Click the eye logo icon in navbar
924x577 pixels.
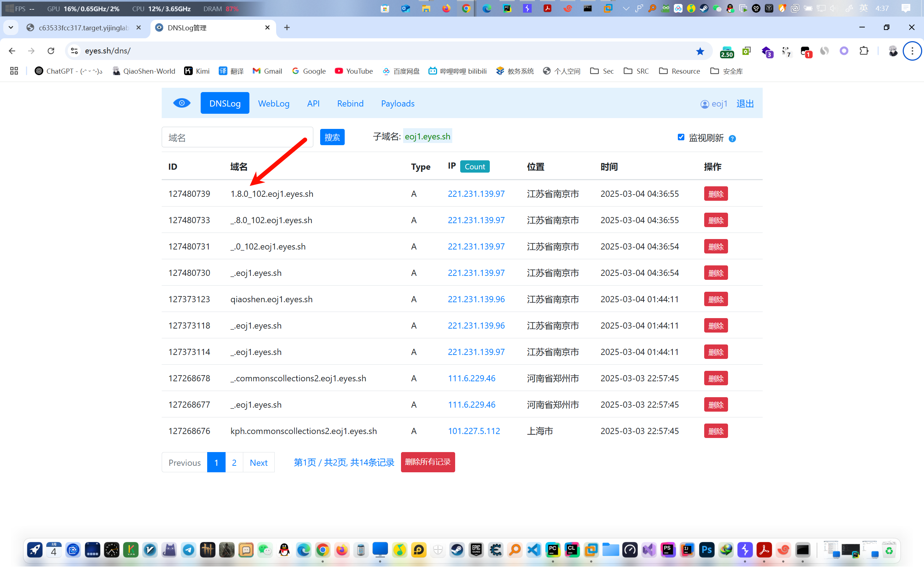(182, 103)
